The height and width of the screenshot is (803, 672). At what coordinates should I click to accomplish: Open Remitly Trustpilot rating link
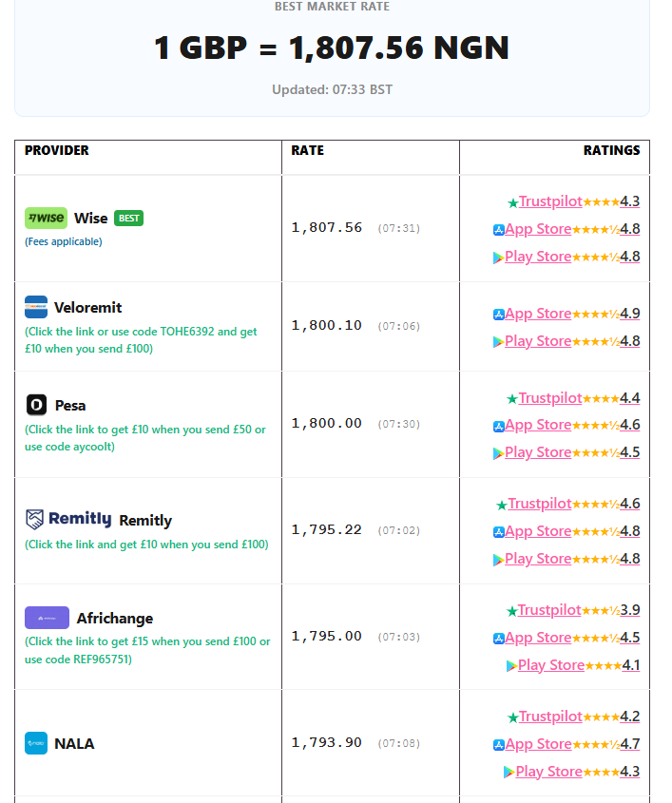tap(539, 504)
